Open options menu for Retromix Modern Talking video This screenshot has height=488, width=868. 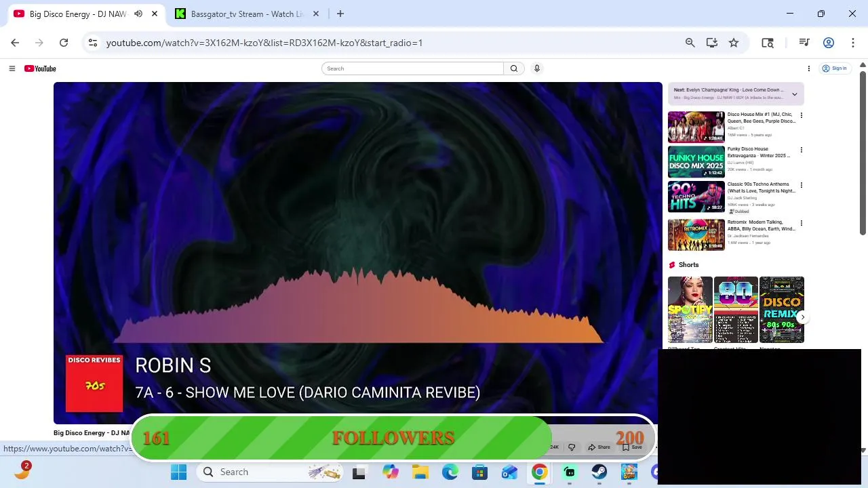[801, 223]
